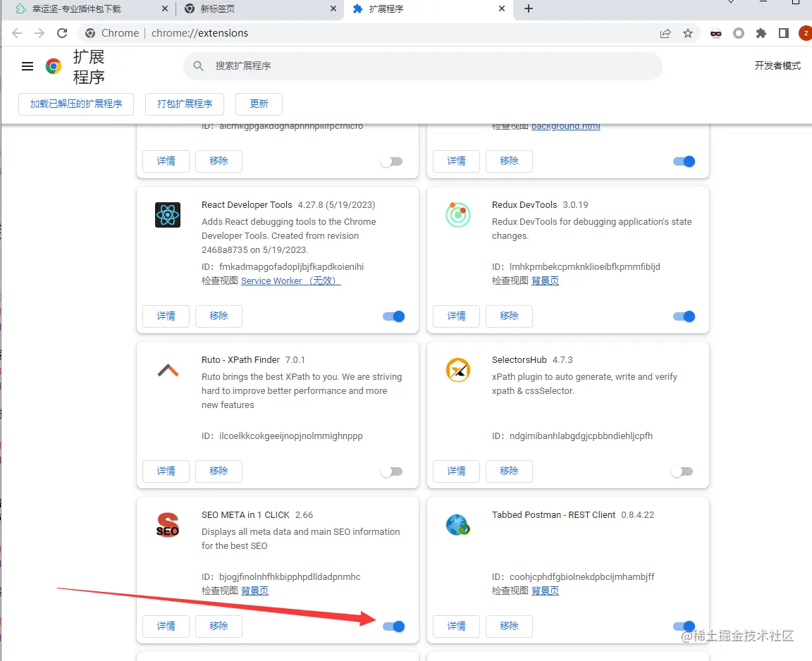This screenshot has width=812, height=661.
Task: Click the grey circle extension icon
Action: [739, 33]
